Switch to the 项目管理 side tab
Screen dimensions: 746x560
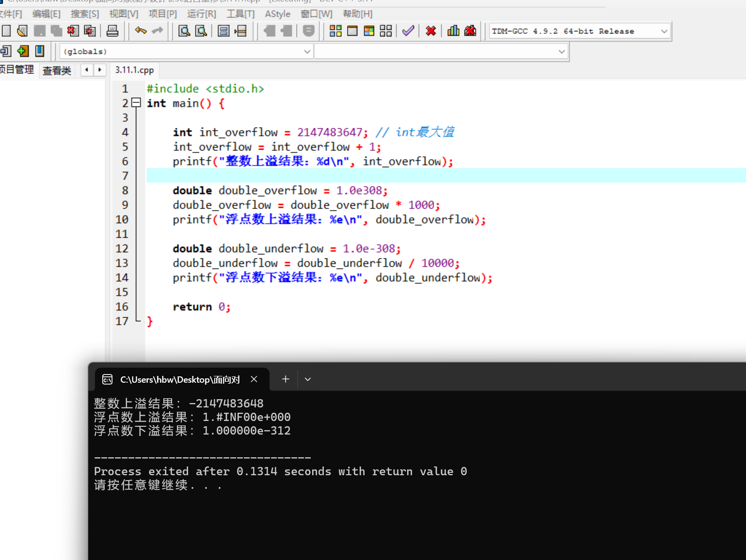point(17,70)
